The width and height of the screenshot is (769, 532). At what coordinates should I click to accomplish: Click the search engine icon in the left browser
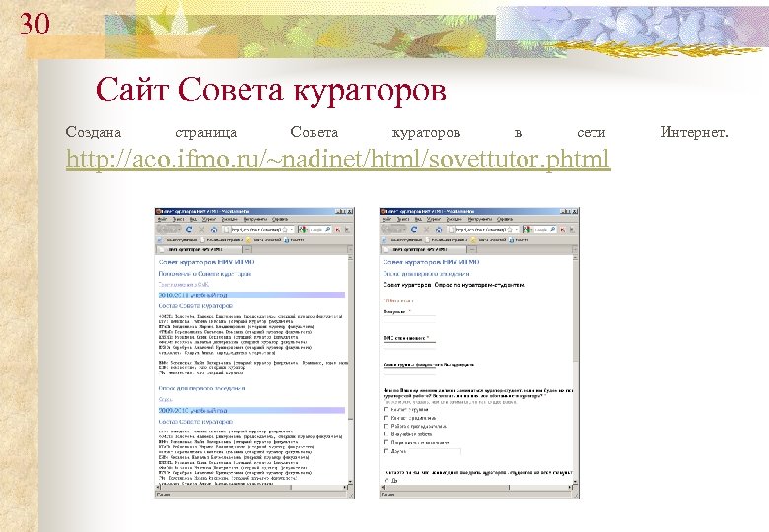click(303, 230)
